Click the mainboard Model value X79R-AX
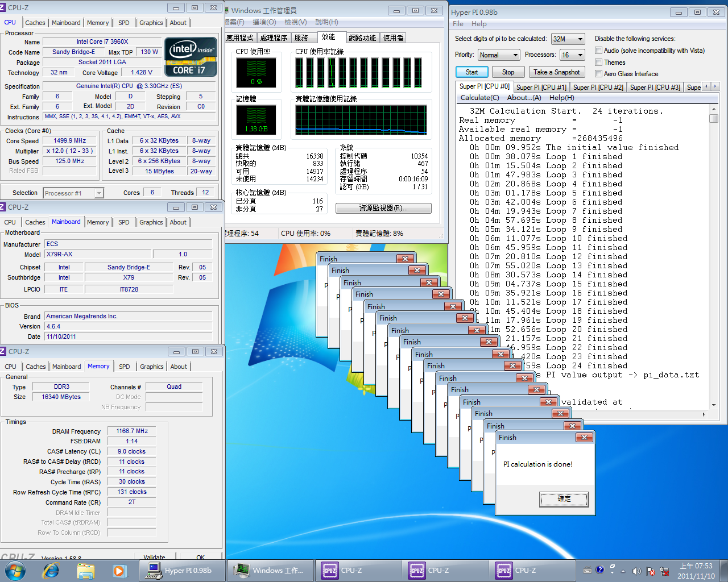Viewport: 728px width, 582px height. (98, 254)
